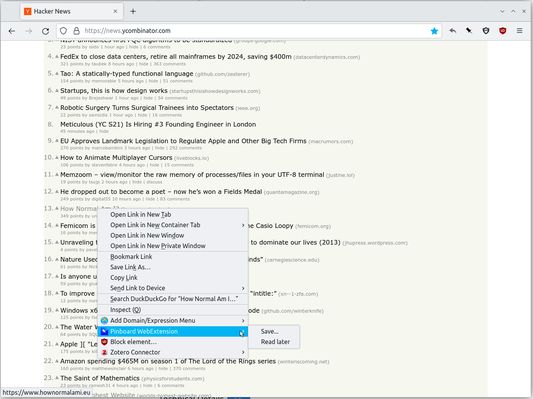The image size is (533, 399).
Task: Click the datacenterdynamics.com site link
Action: click(x=327, y=57)
